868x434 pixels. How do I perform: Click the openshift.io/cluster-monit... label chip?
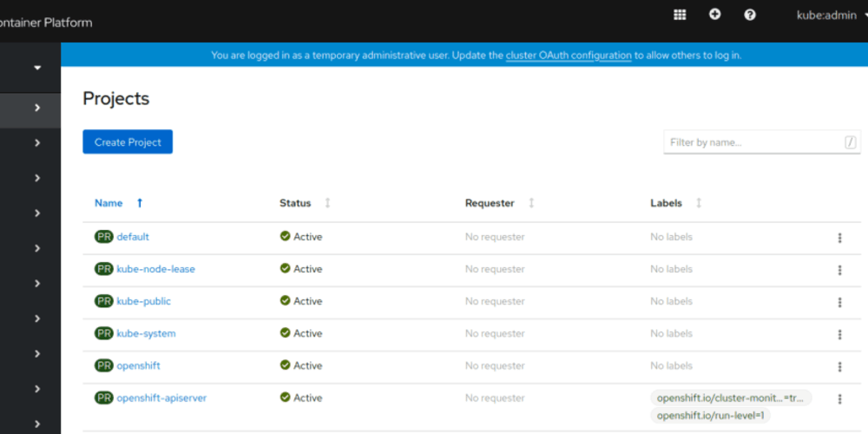pos(731,398)
